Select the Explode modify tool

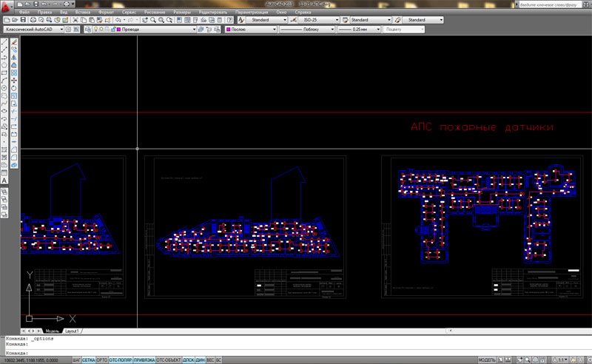point(14,165)
